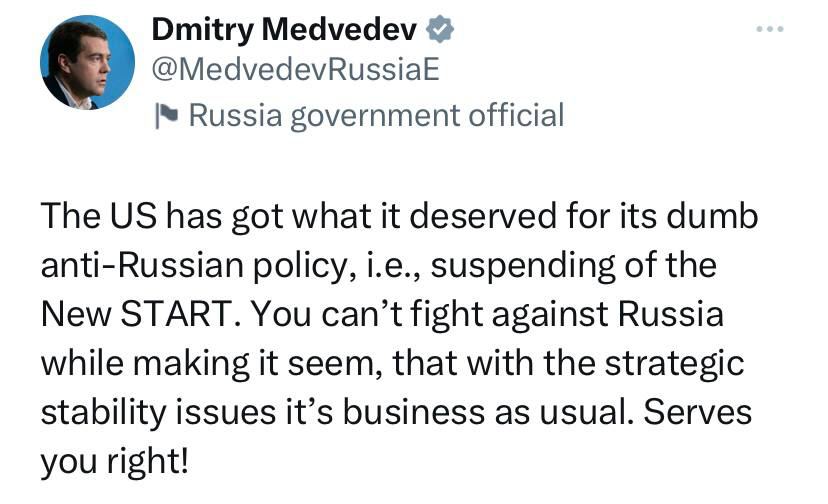Click the word "strategic" in the tweet
Screen dimensions: 828x504
[x=674, y=364]
